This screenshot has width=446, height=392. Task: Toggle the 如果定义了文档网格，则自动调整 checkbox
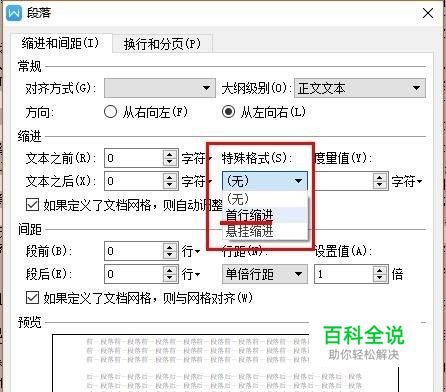tap(32, 205)
